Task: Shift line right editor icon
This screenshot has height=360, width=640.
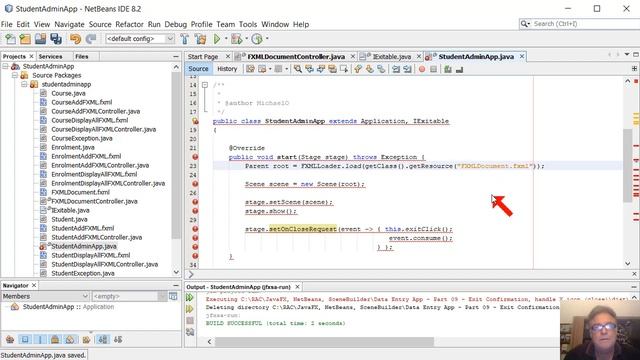Action: [407, 69]
